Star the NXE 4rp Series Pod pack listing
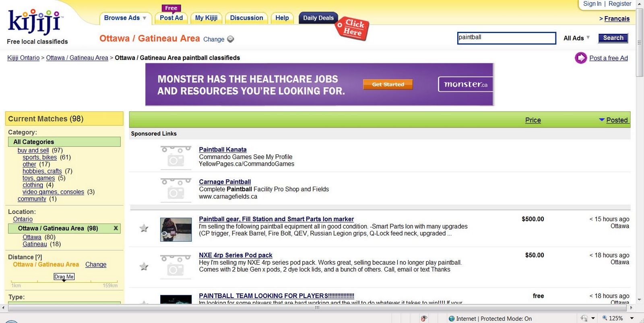The image size is (644, 323). 144,266
